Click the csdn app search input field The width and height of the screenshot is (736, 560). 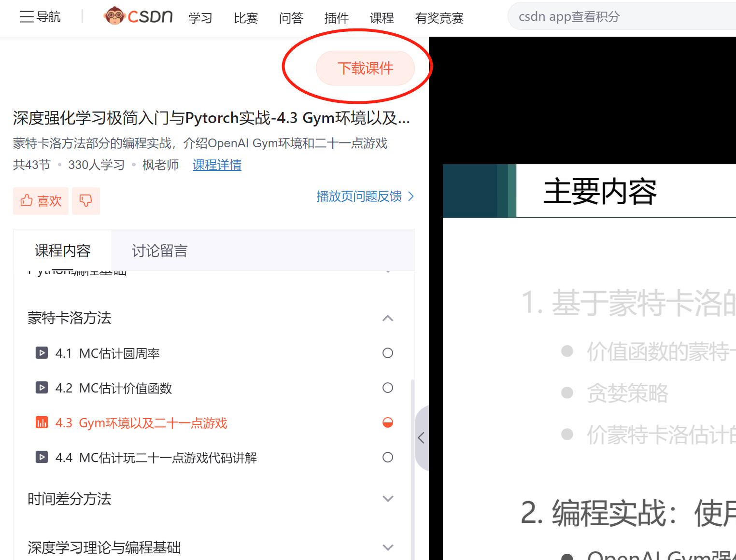pyautogui.click(x=623, y=17)
